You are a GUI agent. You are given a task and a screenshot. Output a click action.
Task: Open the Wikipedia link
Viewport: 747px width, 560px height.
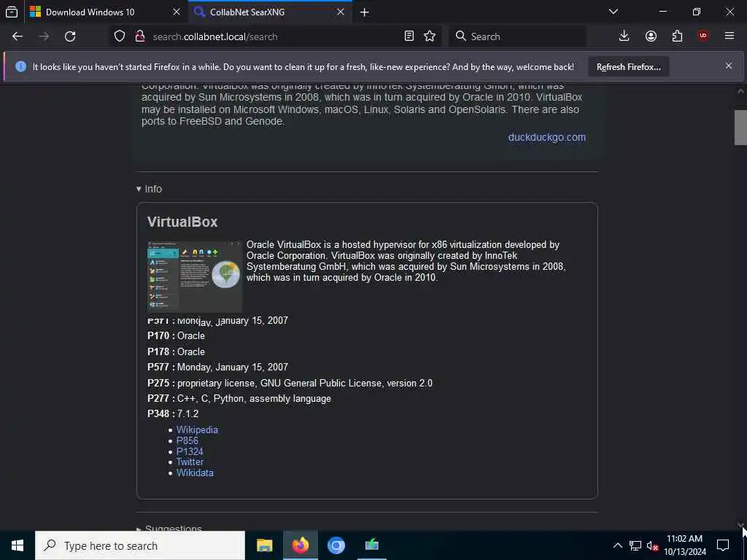[197, 429]
